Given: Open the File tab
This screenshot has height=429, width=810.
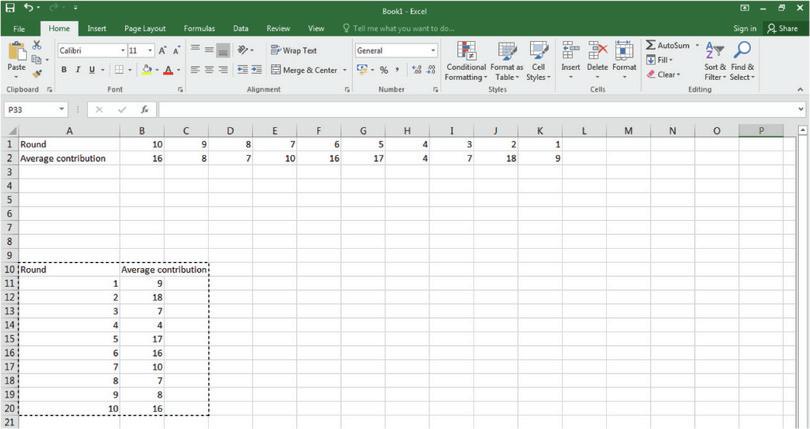Looking at the screenshot, I should [19, 28].
